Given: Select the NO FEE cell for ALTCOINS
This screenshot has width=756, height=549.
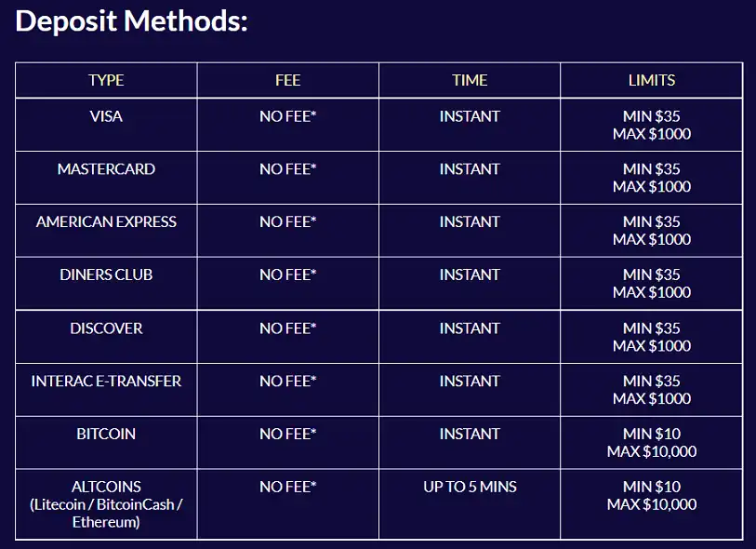Looking at the screenshot, I should 287,487.
